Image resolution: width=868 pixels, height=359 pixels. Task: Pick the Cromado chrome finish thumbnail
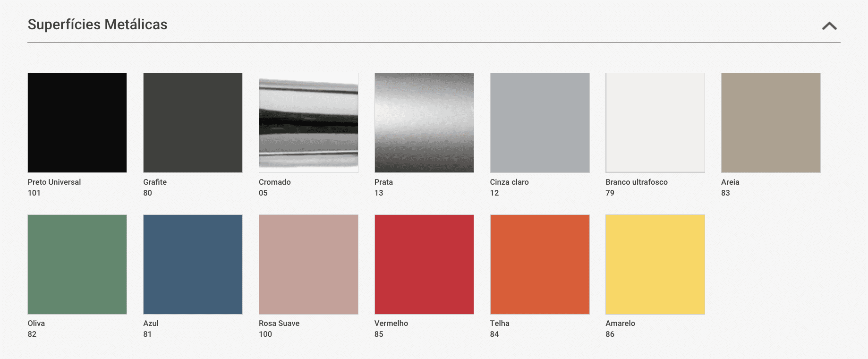(308, 123)
